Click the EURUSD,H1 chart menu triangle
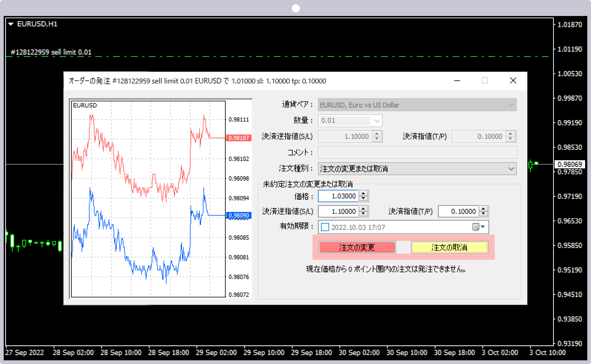 (11, 24)
